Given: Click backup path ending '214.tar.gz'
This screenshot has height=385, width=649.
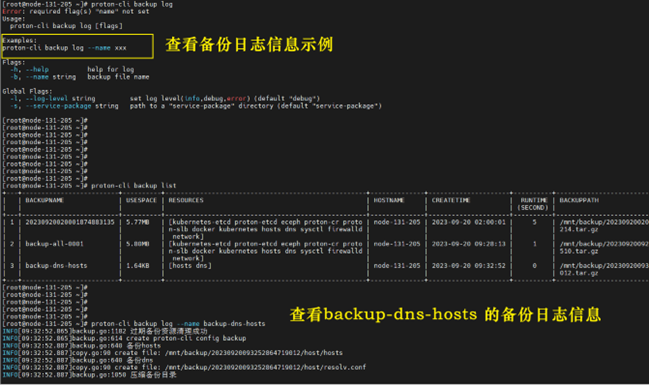Looking at the screenshot, I should click(x=604, y=226).
